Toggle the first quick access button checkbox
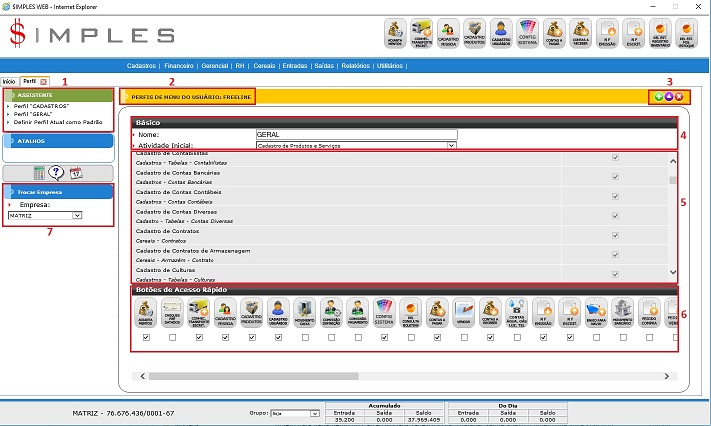The height and width of the screenshot is (426, 711). 147,338
